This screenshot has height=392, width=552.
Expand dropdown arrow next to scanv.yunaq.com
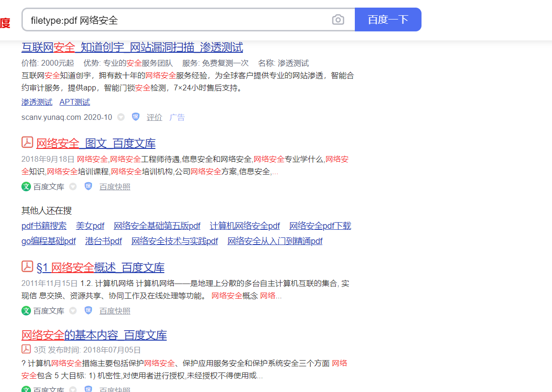[121, 117]
